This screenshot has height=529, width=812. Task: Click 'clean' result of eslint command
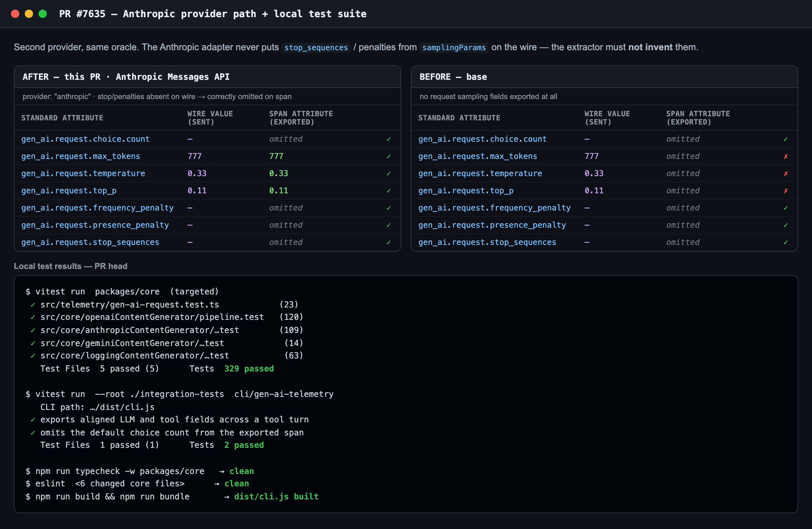(236, 484)
